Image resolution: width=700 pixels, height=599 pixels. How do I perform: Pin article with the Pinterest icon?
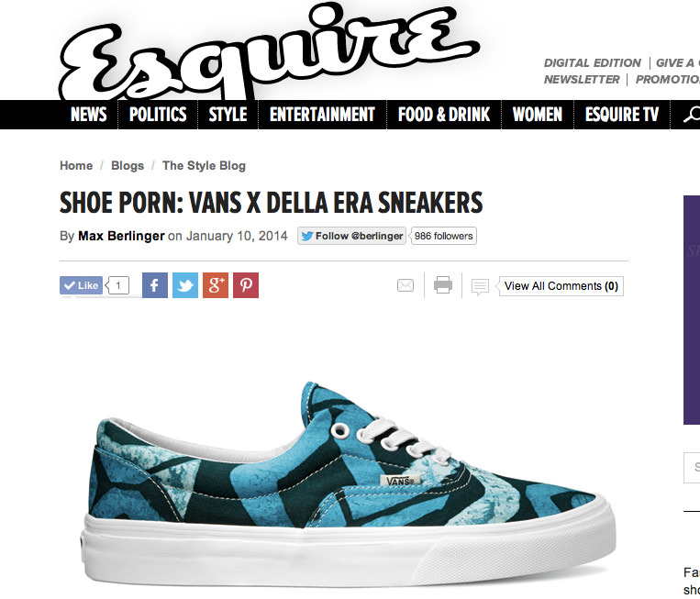tap(246, 285)
